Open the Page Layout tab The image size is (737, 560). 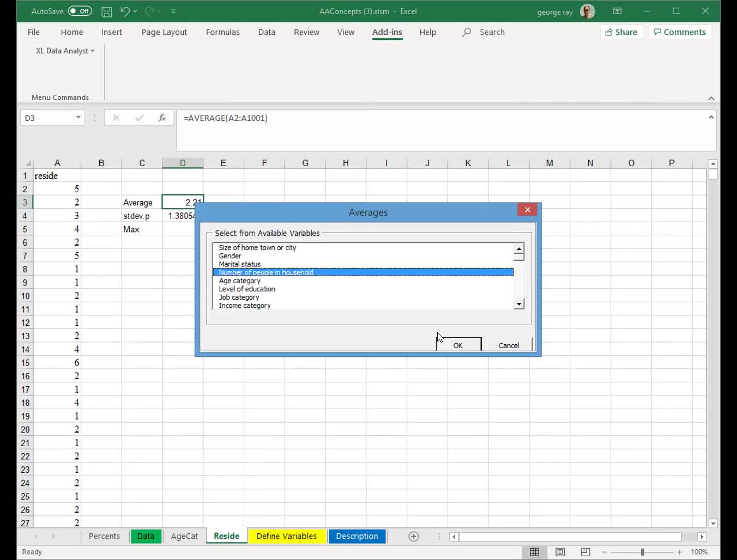click(164, 32)
